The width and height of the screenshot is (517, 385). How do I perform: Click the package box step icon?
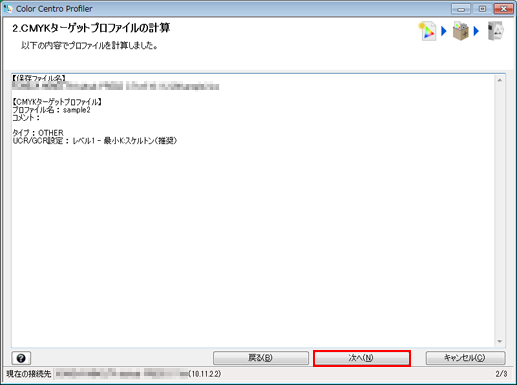tap(461, 31)
